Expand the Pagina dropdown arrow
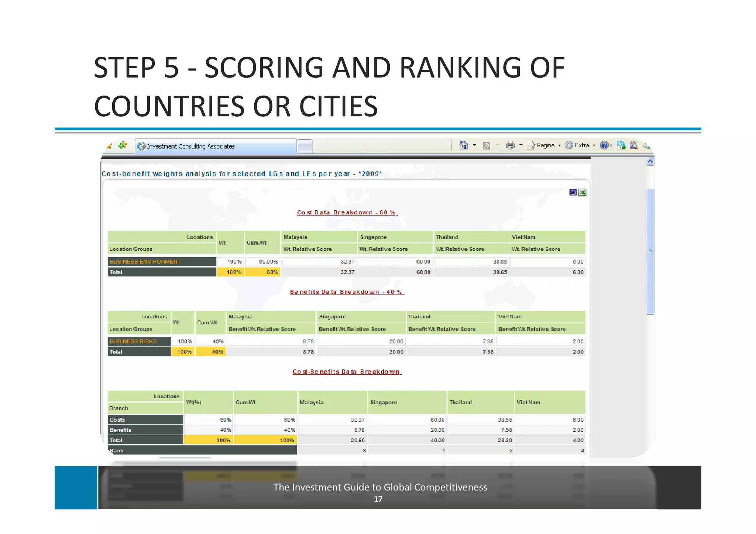Screen dimensions: 756x534 pyautogui.click(x=560, y=145)
